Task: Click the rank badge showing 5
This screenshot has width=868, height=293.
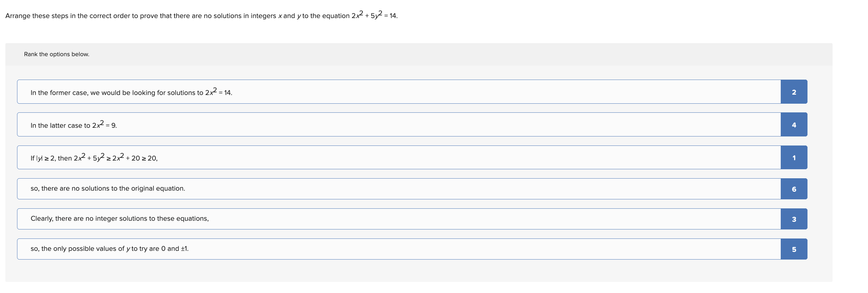Action: point(794,249)
